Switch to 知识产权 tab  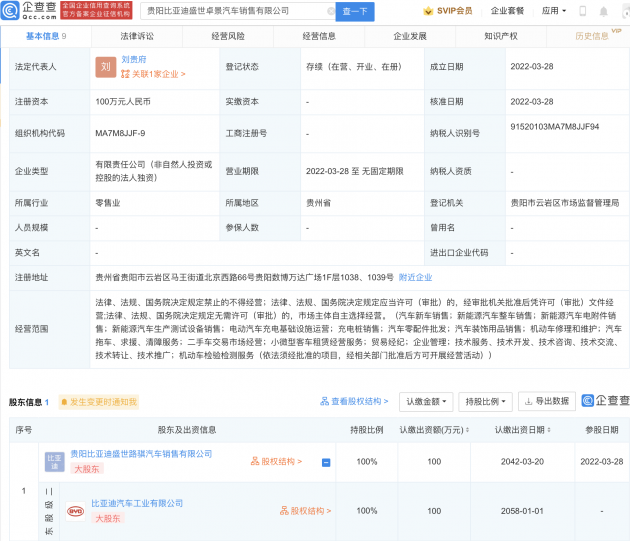tap(501, 36)
